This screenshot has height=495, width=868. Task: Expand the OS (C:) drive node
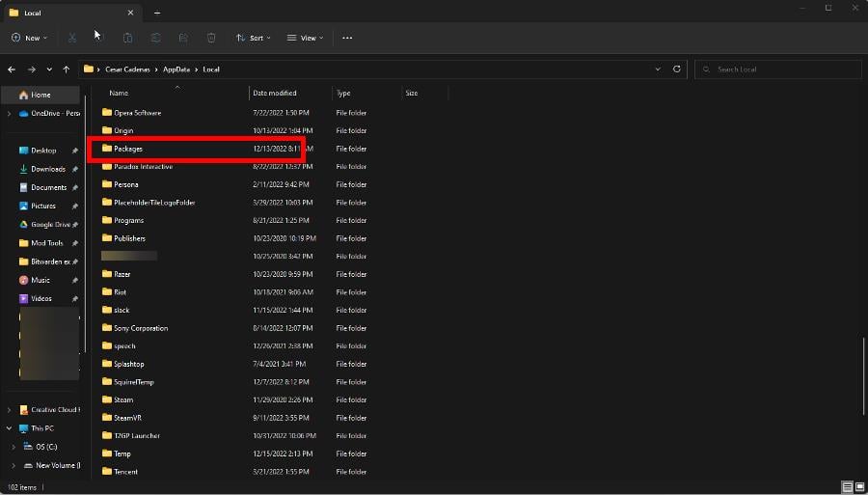pyautogui.click(x=14, y=447)
